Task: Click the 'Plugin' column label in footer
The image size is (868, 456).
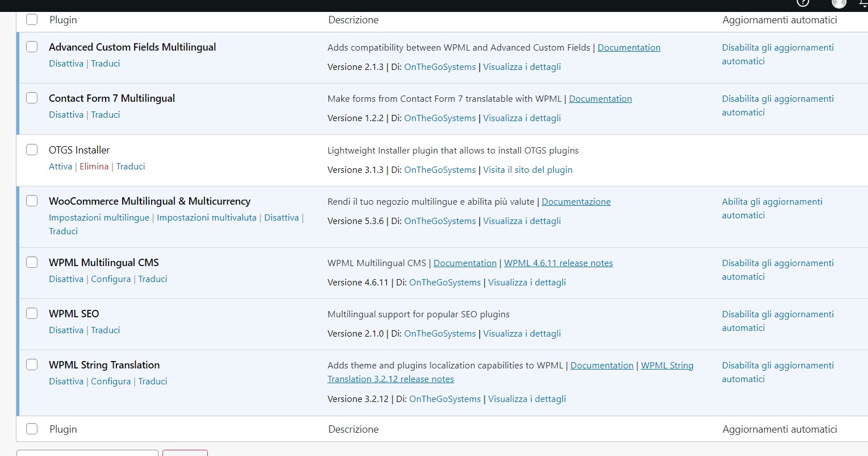Action: [x=63, y=429]
